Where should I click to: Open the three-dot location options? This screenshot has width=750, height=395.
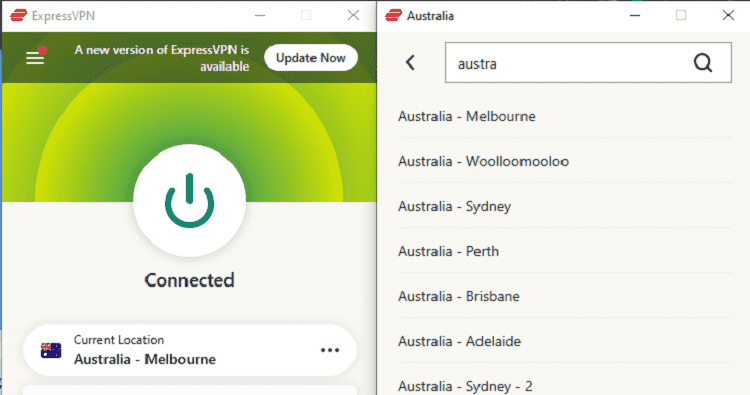[330, 350]
